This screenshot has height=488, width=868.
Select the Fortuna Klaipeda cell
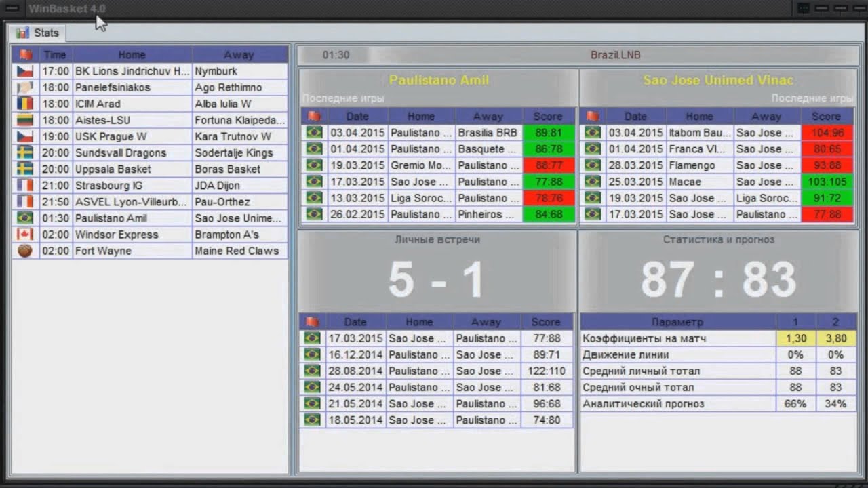(239, 120)
